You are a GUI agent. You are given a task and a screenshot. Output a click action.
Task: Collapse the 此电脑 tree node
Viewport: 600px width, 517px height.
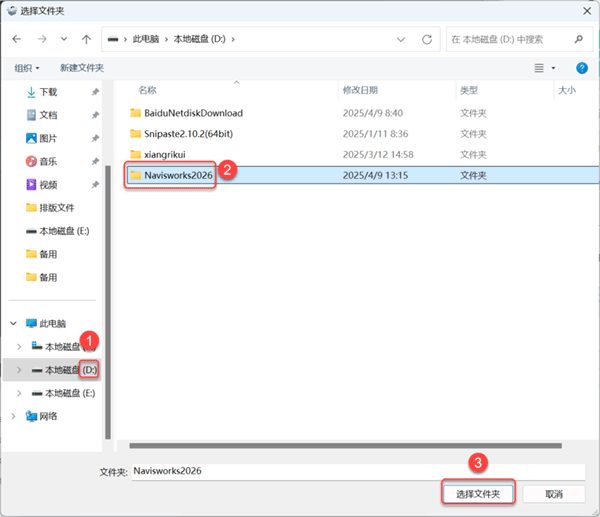13,323
